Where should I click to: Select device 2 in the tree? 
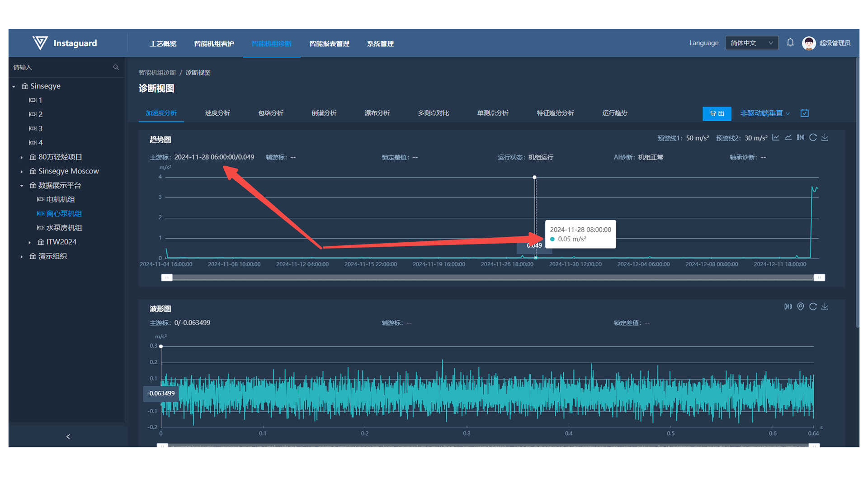pos(36,114)
